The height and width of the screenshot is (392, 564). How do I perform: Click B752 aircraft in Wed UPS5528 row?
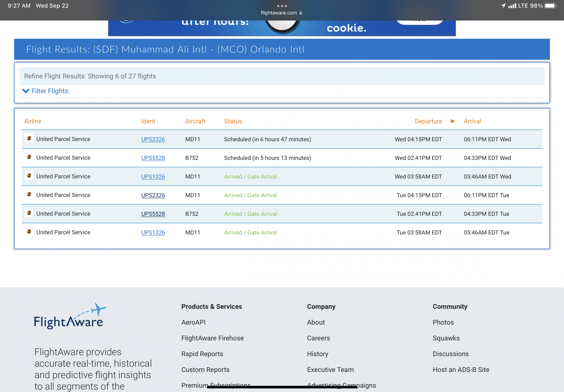coord(192,158)
